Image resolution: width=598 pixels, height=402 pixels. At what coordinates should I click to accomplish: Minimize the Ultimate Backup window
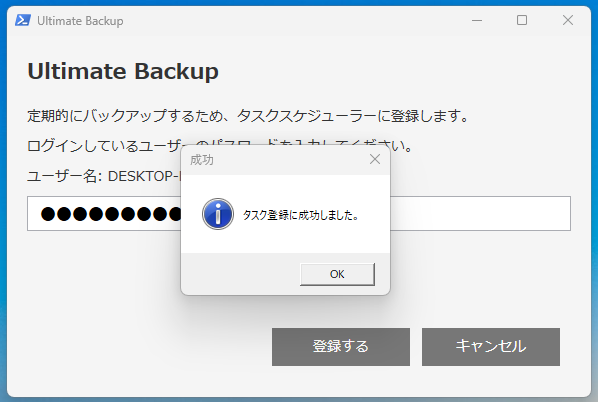(x=477, y=20)
